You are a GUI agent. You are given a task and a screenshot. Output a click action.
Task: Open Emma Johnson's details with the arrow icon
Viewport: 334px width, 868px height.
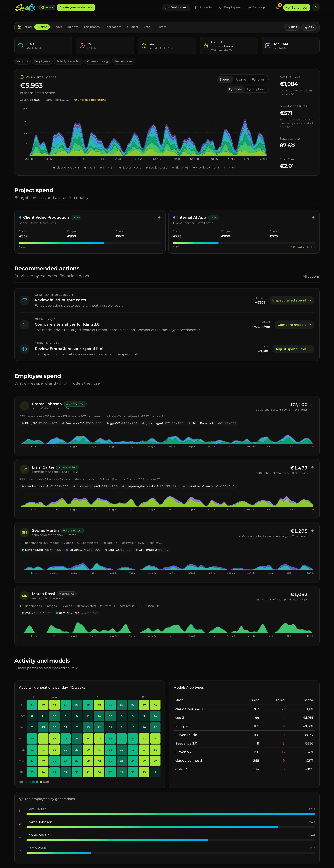[312, 404]
